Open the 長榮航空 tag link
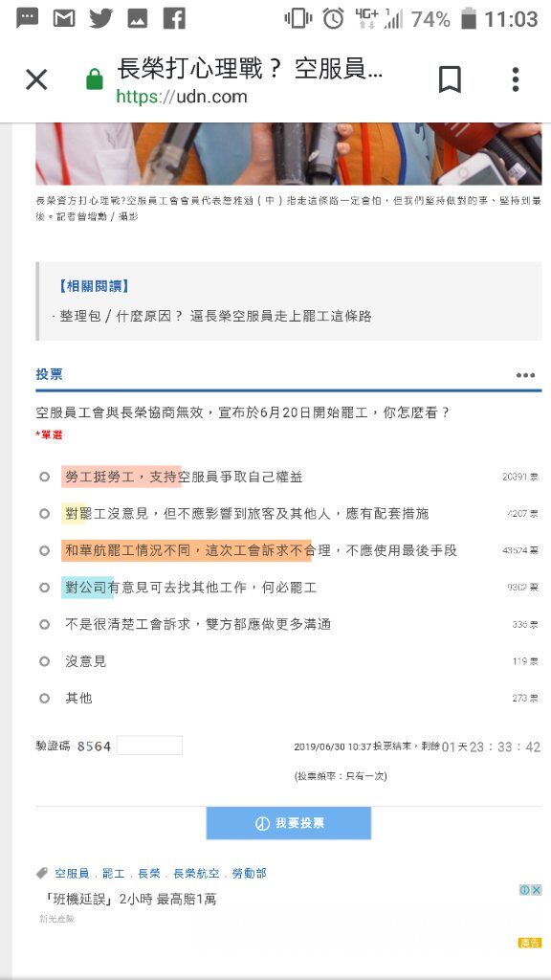Screen dimensions: 551x980 [196, 874]
